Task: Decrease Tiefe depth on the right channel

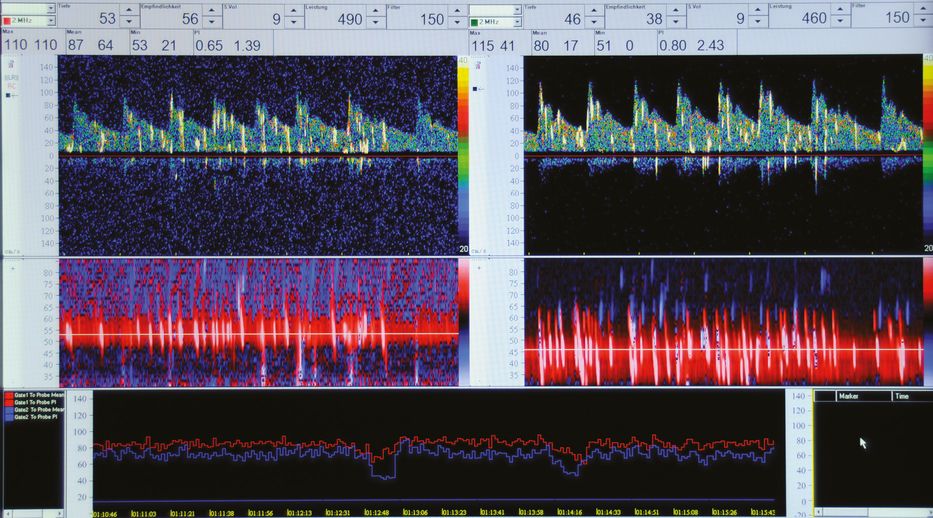Action: 595,22
